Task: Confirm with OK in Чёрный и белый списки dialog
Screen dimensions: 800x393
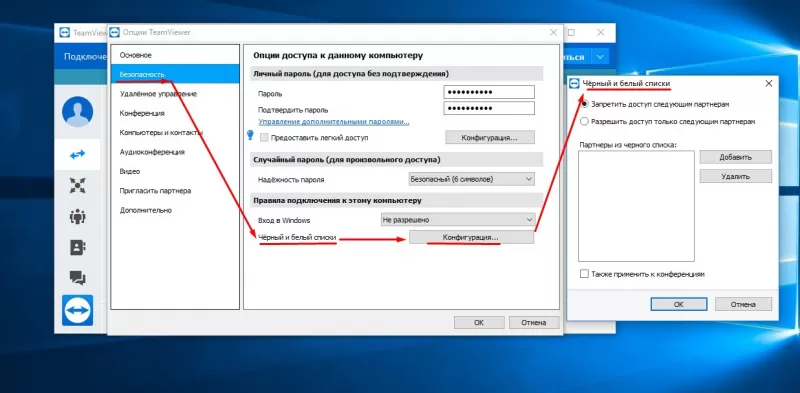Action: (x=679, y=304)
